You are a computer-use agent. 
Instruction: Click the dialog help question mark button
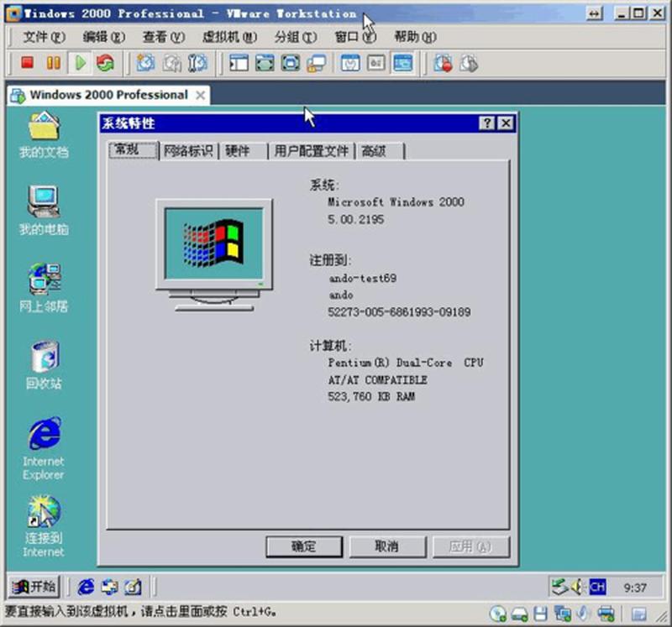(487, 123)
